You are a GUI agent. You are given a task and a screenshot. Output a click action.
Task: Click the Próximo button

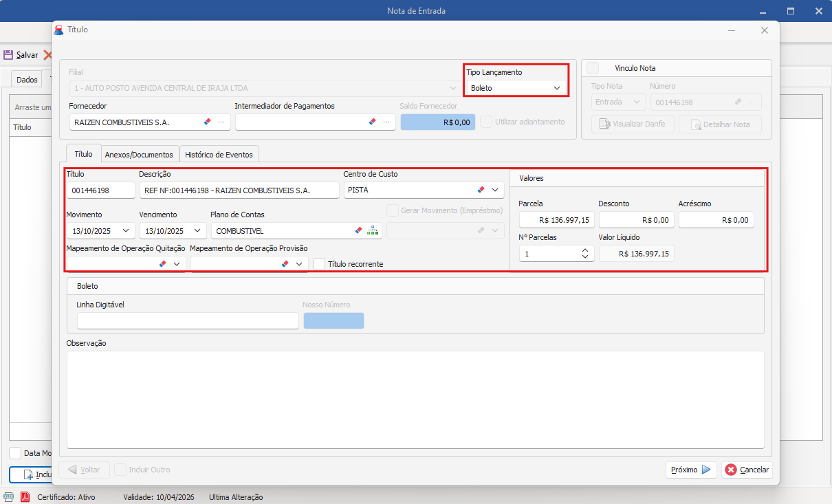690,470
